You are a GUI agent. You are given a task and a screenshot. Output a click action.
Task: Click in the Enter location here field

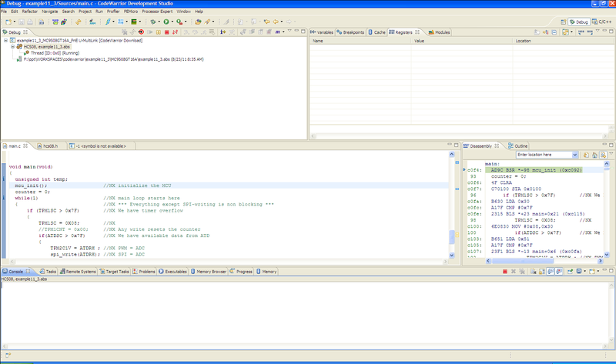544,155
